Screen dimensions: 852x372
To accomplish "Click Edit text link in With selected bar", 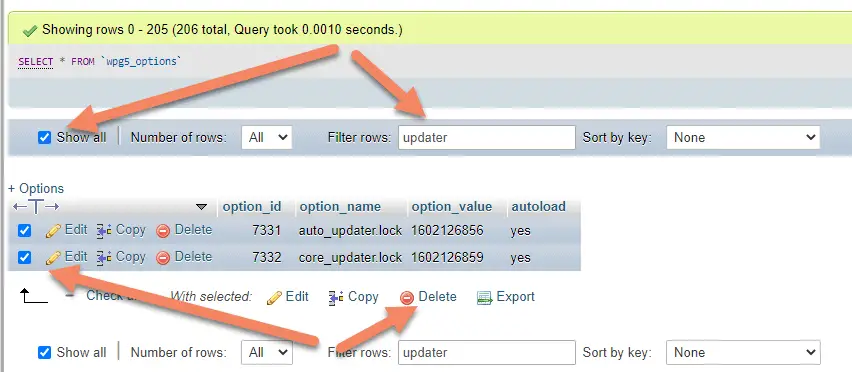I will [x=297, y=297].
